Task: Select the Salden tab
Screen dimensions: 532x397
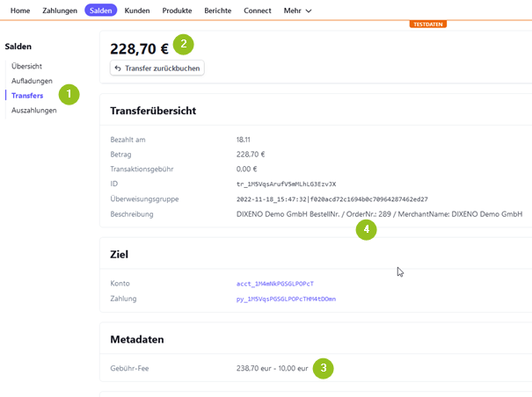Action: (x=101, y=11)
